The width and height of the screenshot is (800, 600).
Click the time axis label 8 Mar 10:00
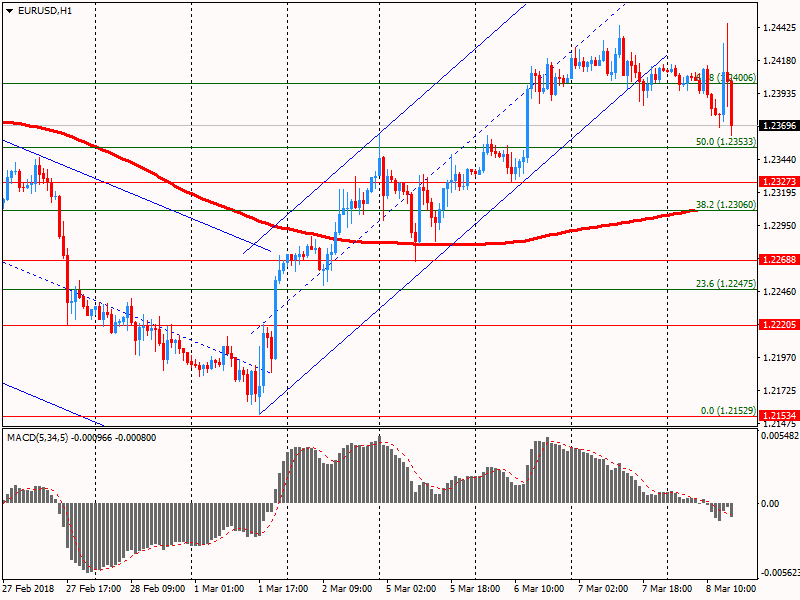731,588
